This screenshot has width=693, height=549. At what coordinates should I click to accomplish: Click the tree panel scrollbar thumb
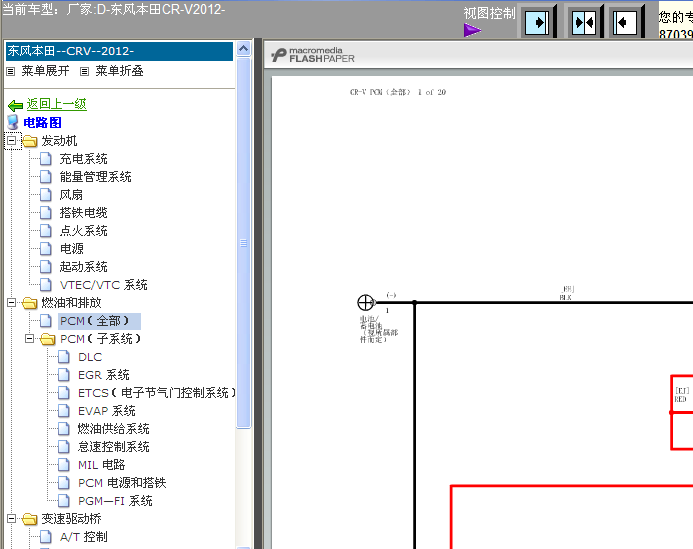coord(244,243)
